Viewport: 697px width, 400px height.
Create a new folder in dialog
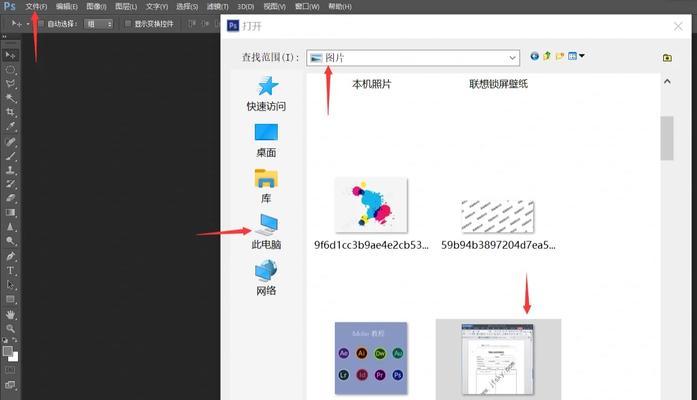[x=560, y=56]
